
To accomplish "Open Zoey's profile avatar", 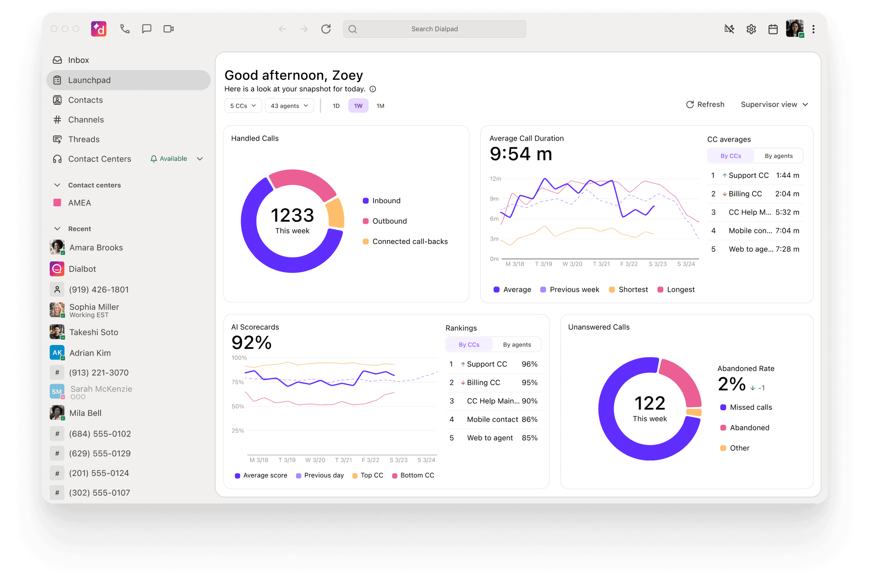I will click(x=795, y=29).
